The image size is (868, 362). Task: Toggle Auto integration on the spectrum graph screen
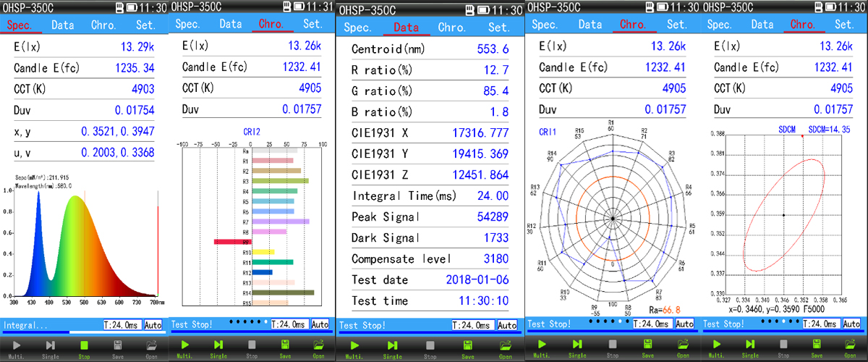(154, 326)
